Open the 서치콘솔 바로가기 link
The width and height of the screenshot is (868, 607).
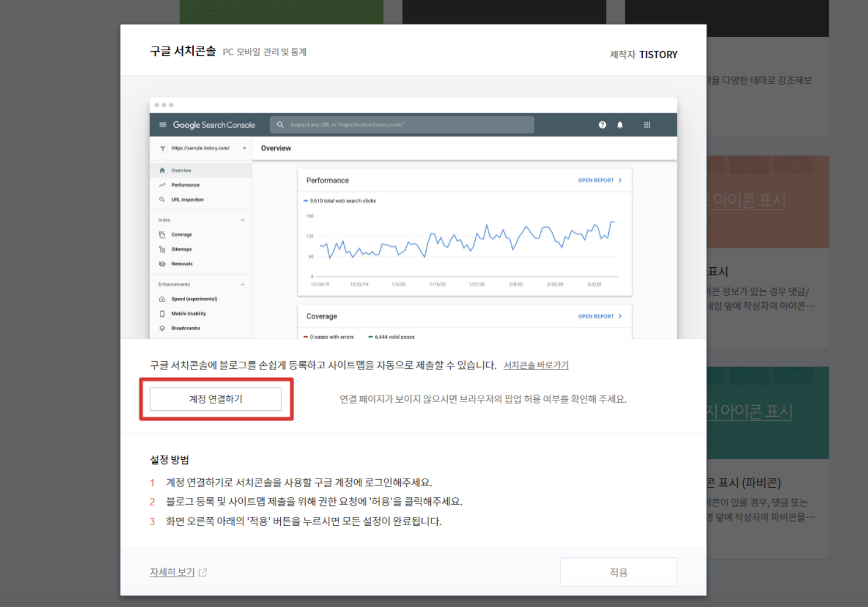[x=536, y=365]
